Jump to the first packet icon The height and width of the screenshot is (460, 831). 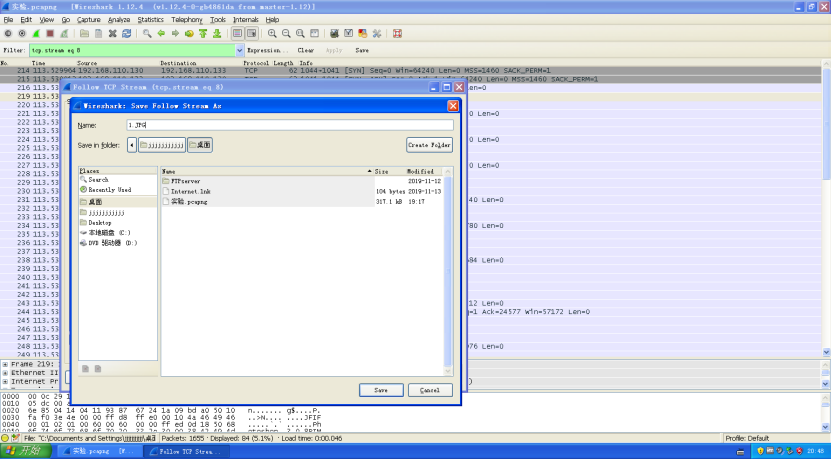pos(203,33)
